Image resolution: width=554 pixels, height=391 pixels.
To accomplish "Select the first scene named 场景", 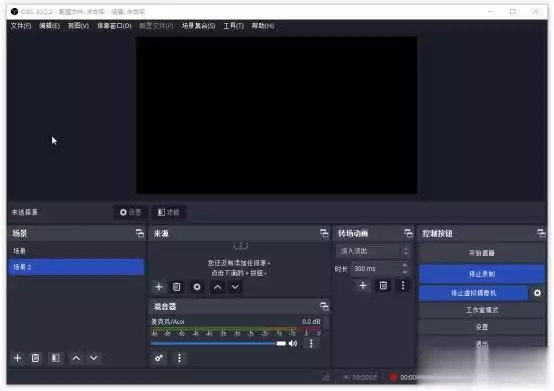I will [76, 251].
